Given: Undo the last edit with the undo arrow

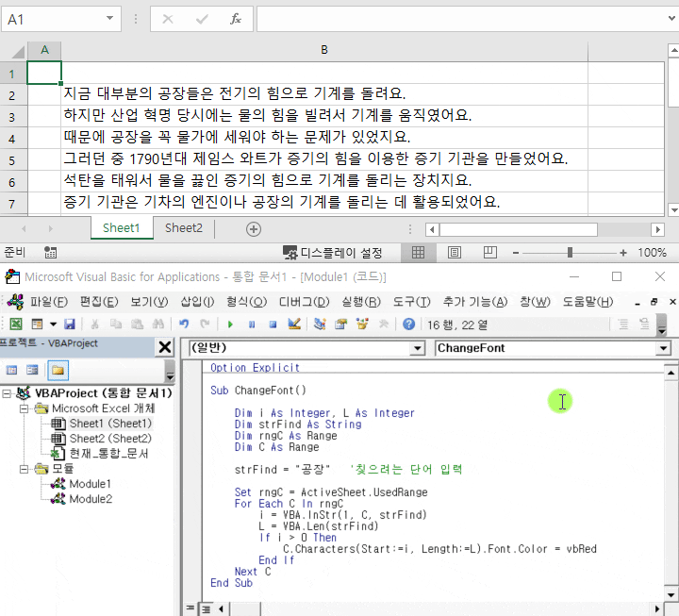Looking at the screenshot, I should (x=184, y=324).
